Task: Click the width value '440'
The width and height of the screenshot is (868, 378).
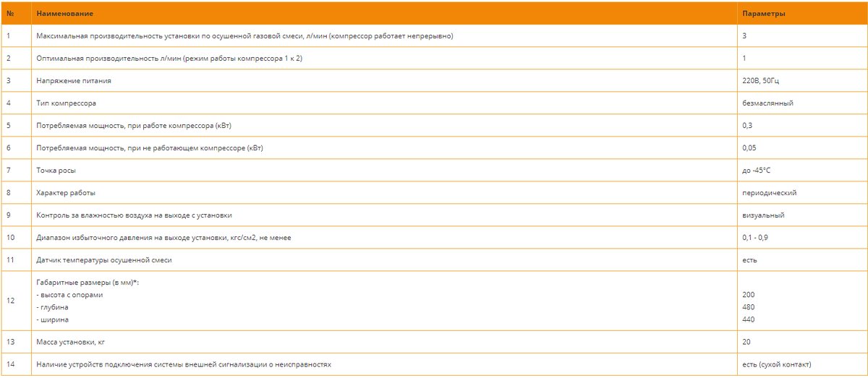Action: pos(749,319)
